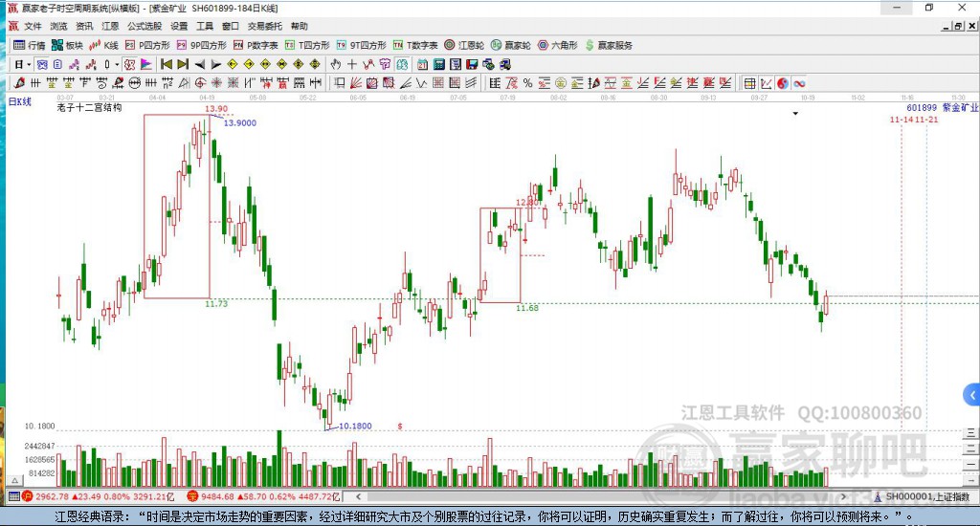Click the first yellow diamond left-arrow icon
Viewport: 980px width, 526px height.
233,64
